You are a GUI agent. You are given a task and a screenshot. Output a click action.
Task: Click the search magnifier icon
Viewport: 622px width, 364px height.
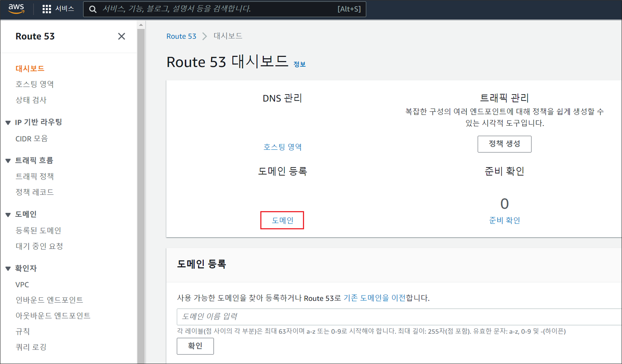point(93,9)
